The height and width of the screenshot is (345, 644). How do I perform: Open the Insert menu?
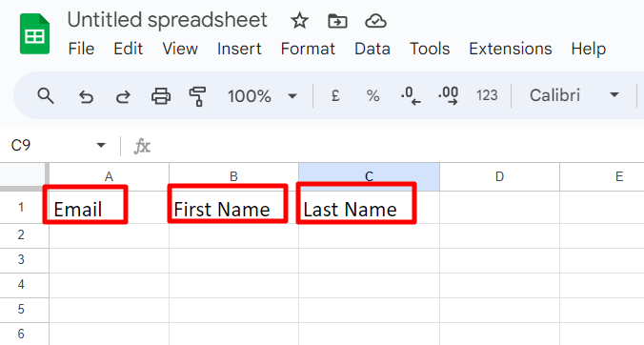click(x=239, y=49)
